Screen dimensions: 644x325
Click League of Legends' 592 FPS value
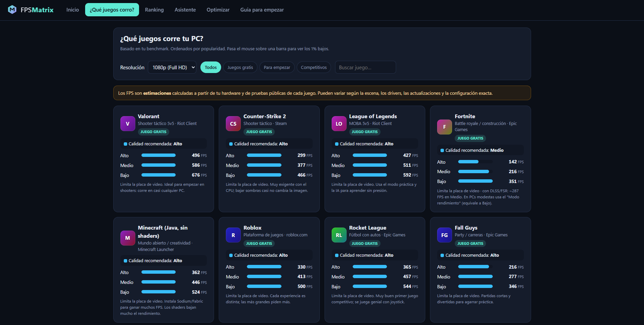click(411, 175)
